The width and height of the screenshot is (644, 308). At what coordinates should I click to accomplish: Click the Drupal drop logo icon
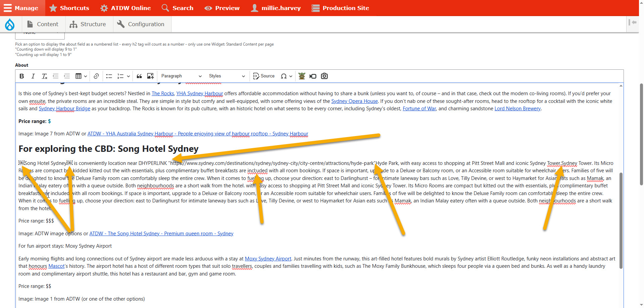(10, 24)
